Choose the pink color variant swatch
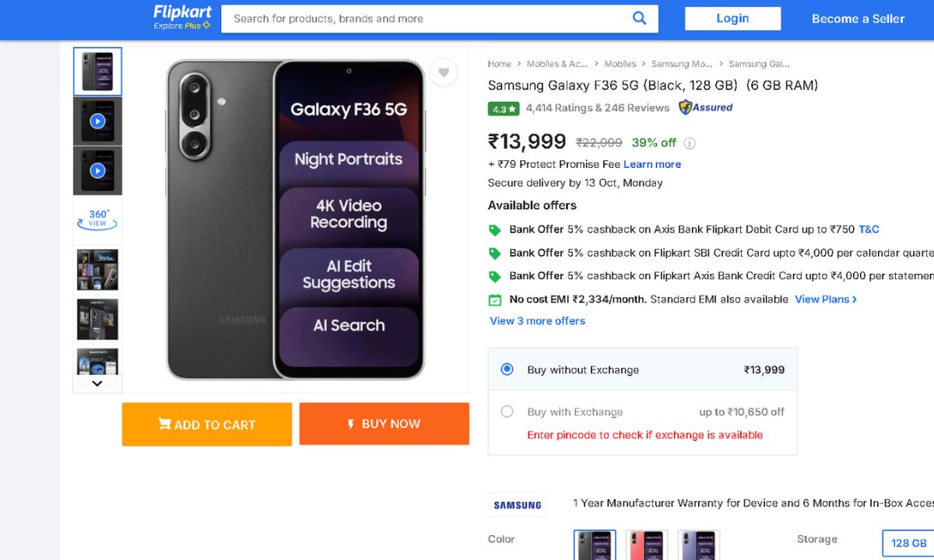Viewport: 934px width, 560px height. [x=648, y=544]
